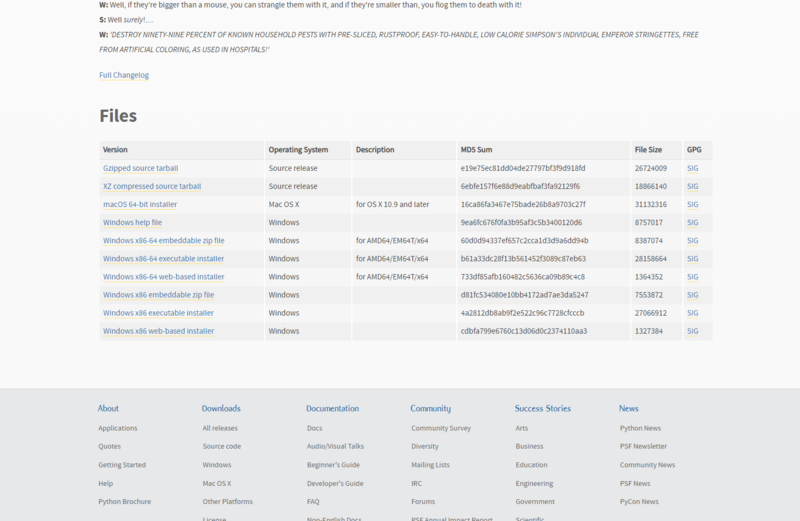
Task: Open the About footer heading
Action: pos(108,408)
